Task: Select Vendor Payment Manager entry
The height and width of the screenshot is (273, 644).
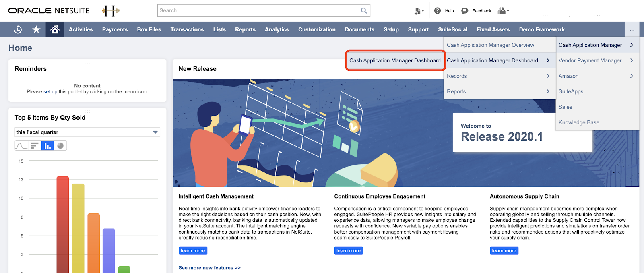Action: [x=590, y=60]
